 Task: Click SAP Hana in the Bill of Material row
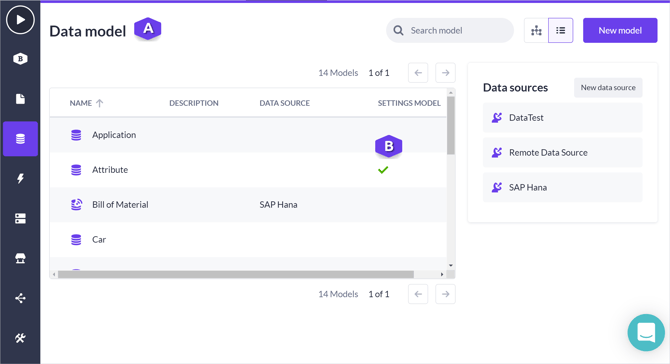click(x=278, y=205)
